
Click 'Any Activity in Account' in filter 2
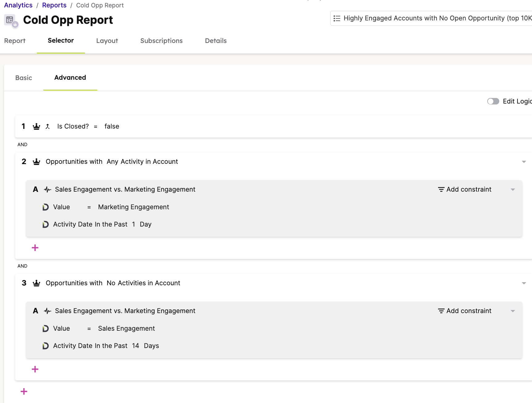(x=142, y=162)
